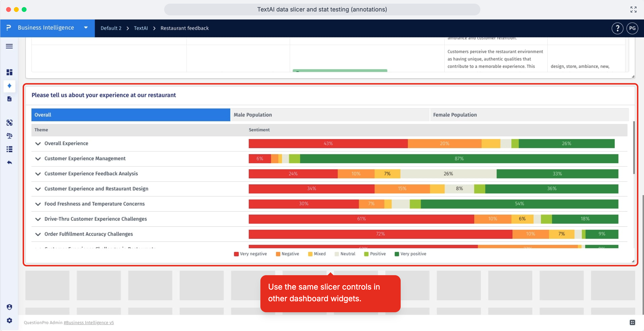Go to Default 2 breadcrumb
The height and width of the screenshot is (331, 644).
pos(111,28)
